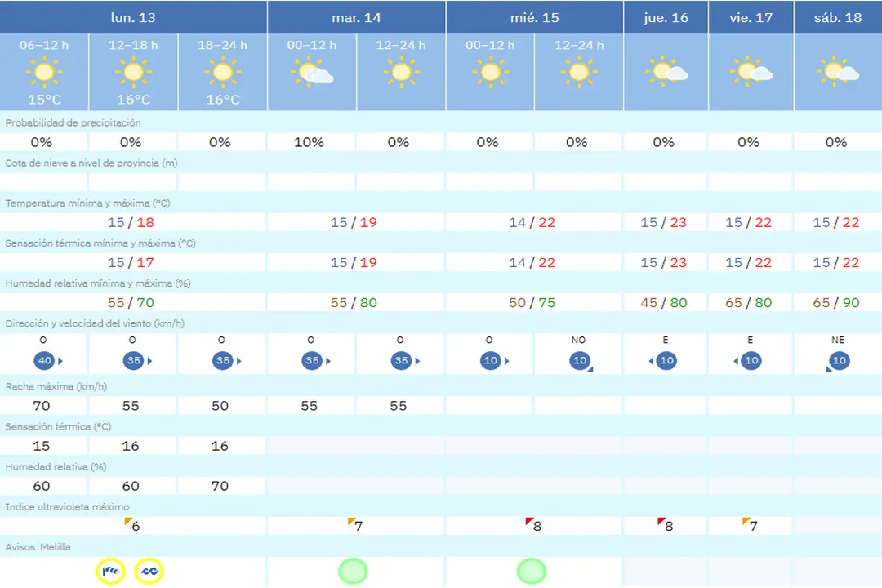Select the jue. 16 day header
882x588 pixels.
pyautogui.click(x=666, y=17)
